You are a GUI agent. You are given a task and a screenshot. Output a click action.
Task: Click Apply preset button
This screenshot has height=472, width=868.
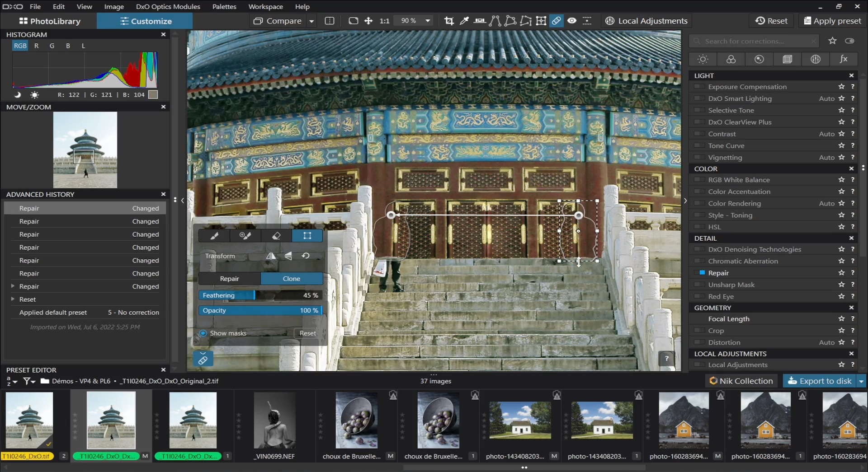tap(832, 21)
